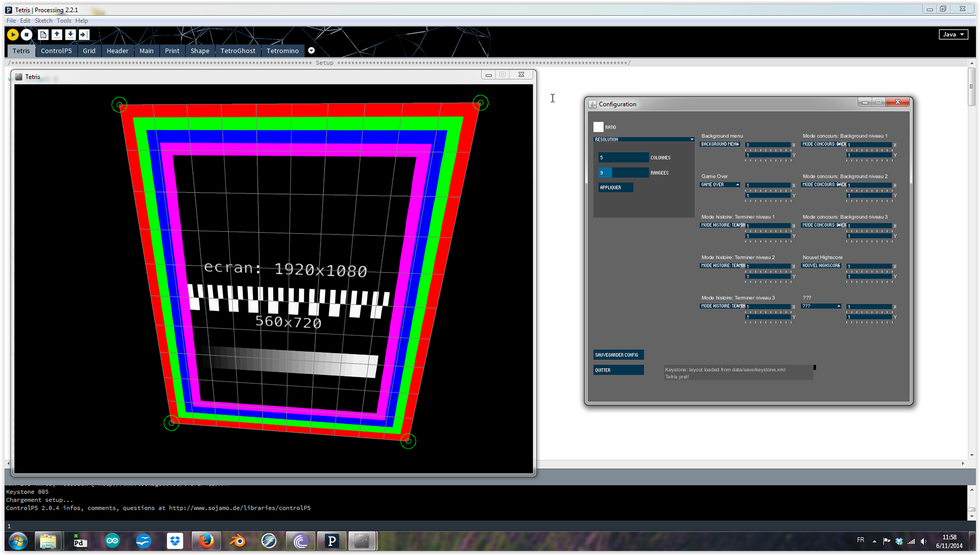Select the ControlP5 tab in editor

[56, 51]
